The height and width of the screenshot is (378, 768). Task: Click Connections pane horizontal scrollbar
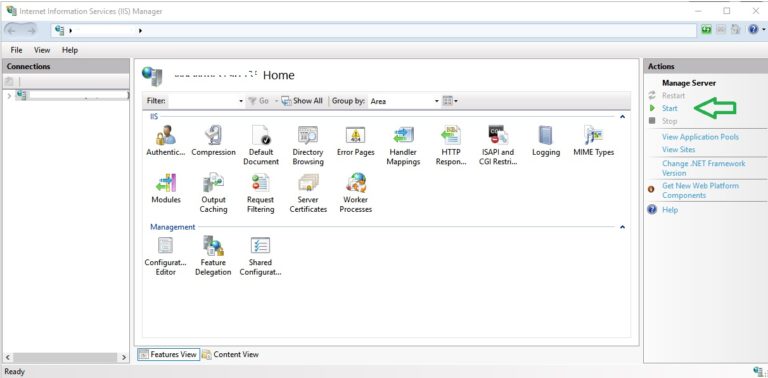click(65, 357)
